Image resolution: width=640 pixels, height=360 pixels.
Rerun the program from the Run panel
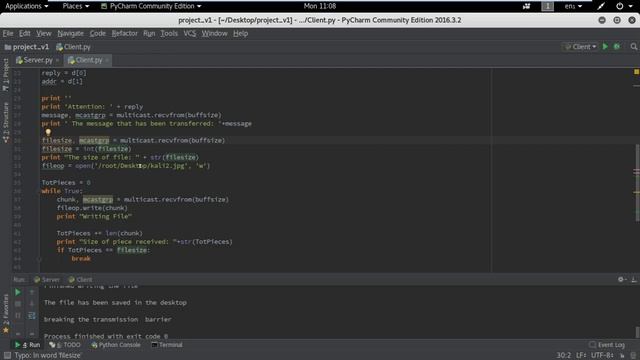coord(18,292)
